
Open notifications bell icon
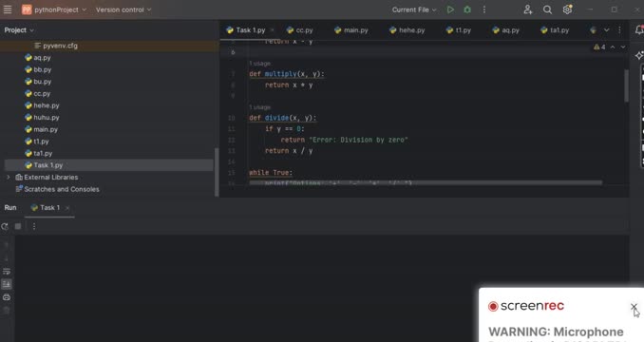[x=639, y=30]
